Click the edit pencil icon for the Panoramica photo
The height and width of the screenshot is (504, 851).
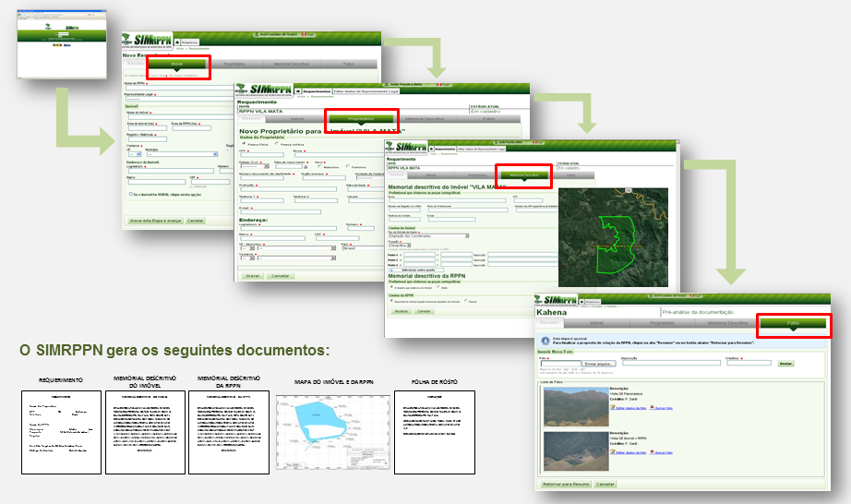point(612,406)
